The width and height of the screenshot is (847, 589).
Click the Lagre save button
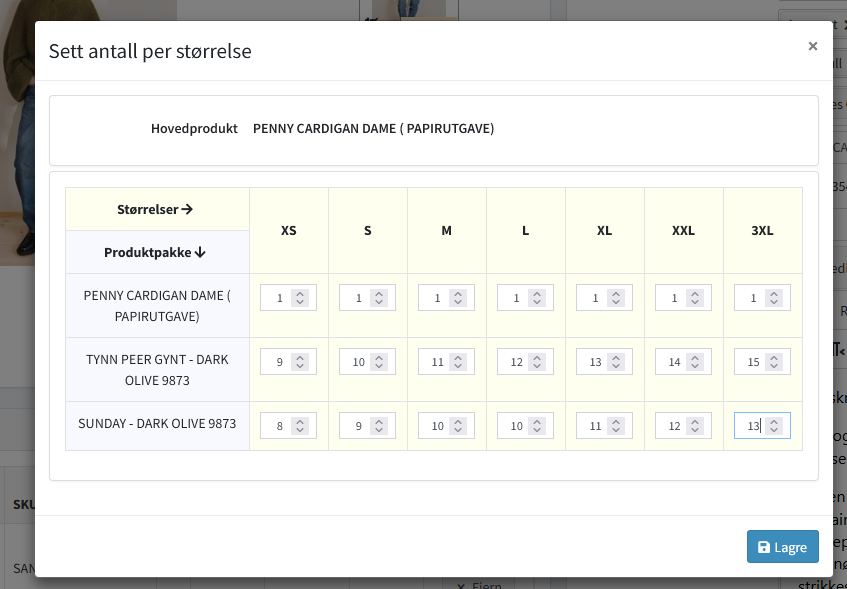point(782,547)
